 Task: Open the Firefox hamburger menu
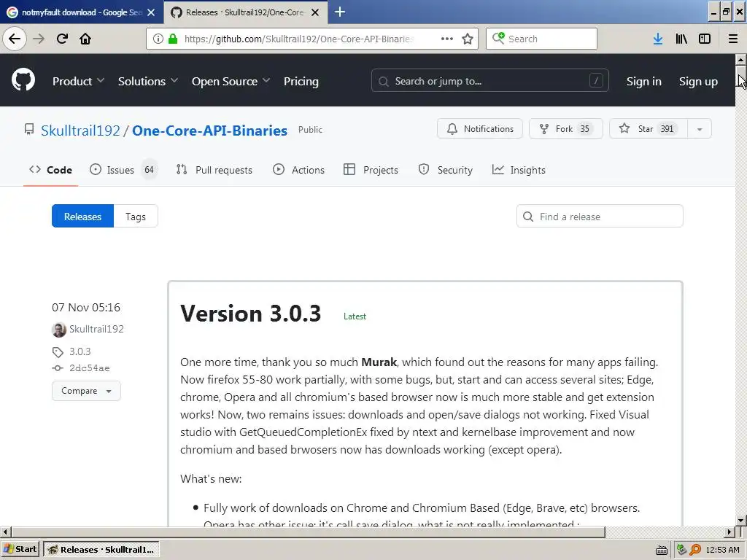[733, 39]
